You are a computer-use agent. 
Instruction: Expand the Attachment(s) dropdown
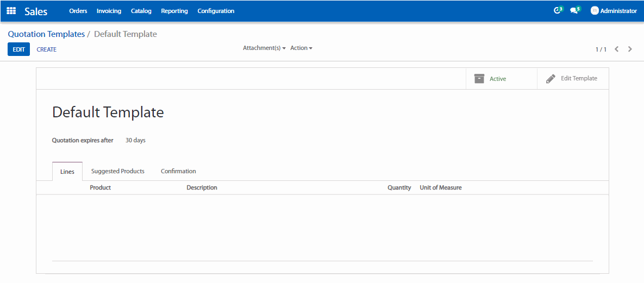point(264,48)
